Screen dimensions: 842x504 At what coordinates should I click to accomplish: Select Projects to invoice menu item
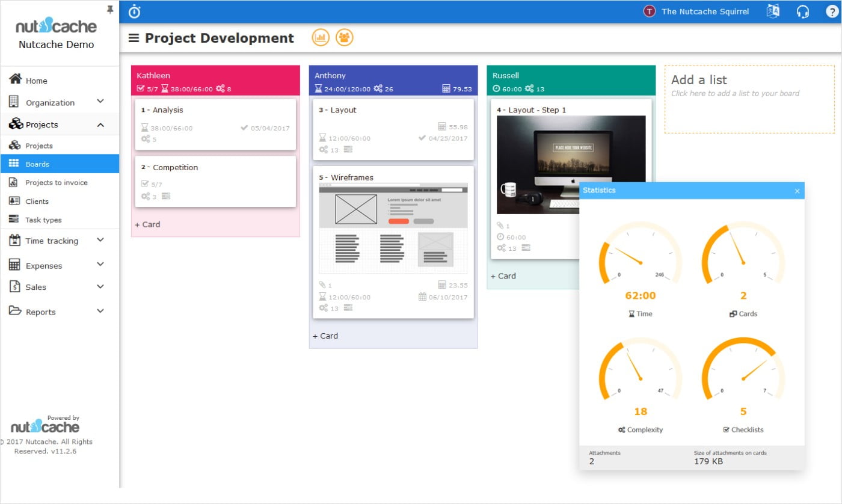(56, 183)
